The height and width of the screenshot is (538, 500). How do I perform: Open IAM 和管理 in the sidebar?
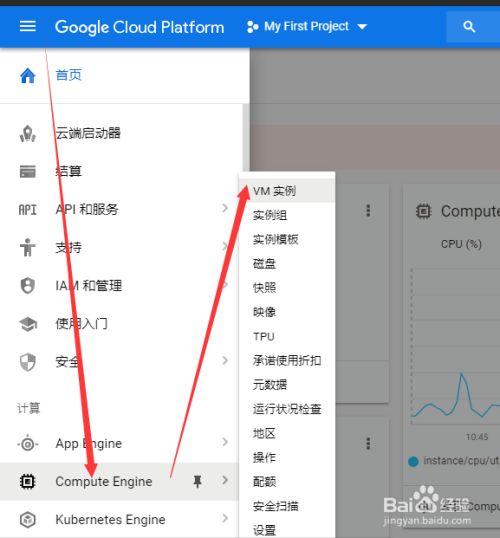[89, 285]
